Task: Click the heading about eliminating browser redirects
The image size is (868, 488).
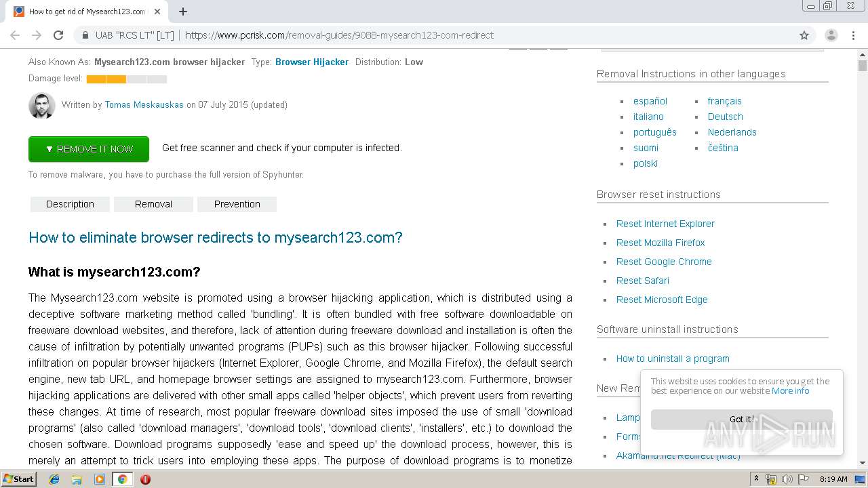Action: pyautogui.click(x=216, y=238)
